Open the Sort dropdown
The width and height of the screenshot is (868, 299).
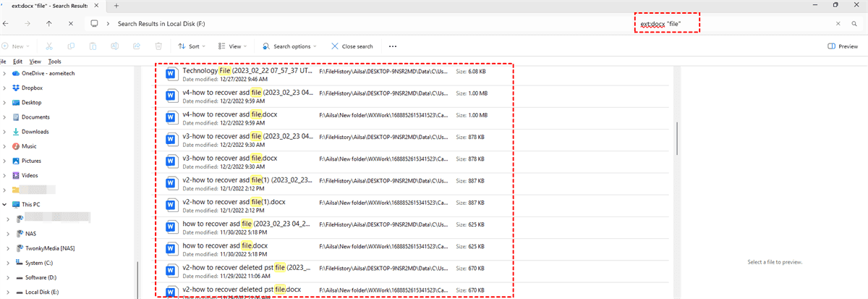[190, 46]
